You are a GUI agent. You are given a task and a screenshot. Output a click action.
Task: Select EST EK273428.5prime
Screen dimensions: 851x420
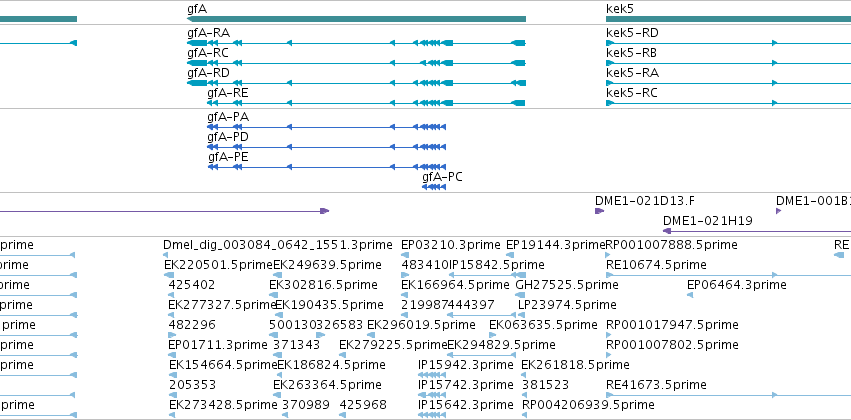point(223,406)
